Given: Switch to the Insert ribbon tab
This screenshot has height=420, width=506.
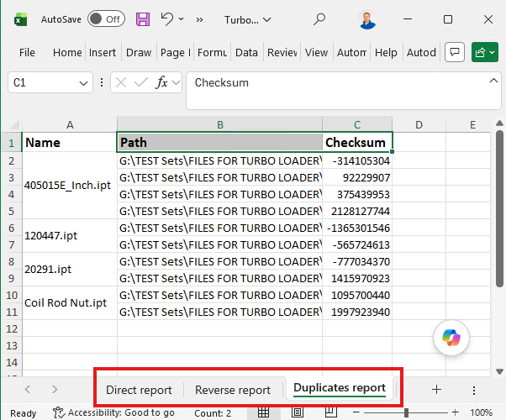Looking at the screenshot, I should tap(103, 52).
